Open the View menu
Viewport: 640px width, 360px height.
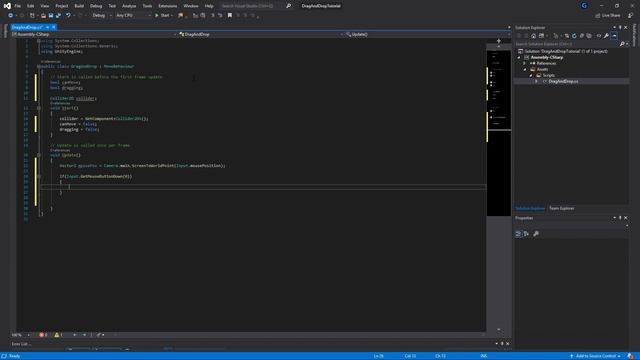pos(44,6)
